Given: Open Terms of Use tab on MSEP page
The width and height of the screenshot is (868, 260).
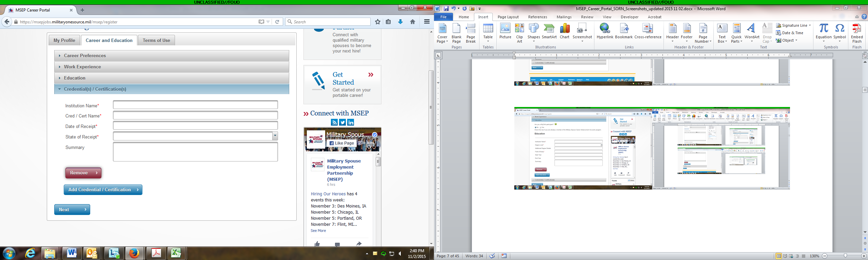Looking at the screenshot, I should [156, 40].
